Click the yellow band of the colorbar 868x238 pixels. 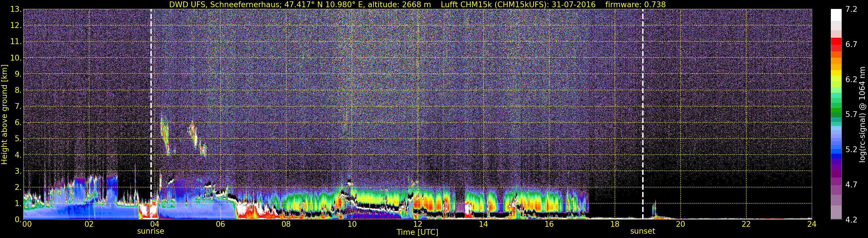[836, 73]
